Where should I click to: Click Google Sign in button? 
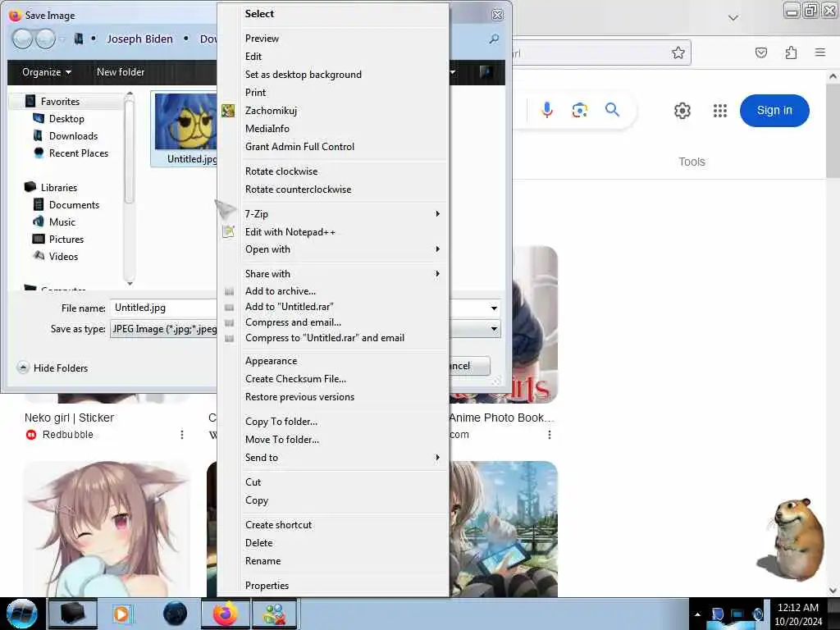[774, 111]
